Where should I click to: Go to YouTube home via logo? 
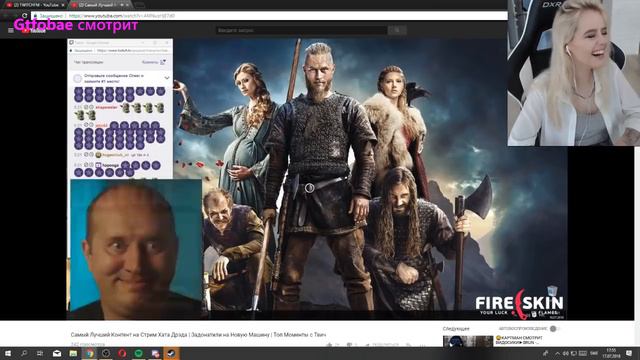35,31
